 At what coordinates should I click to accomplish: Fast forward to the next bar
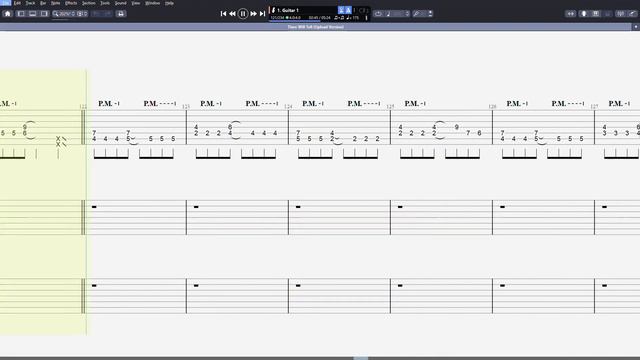click(x=253, y=13)
